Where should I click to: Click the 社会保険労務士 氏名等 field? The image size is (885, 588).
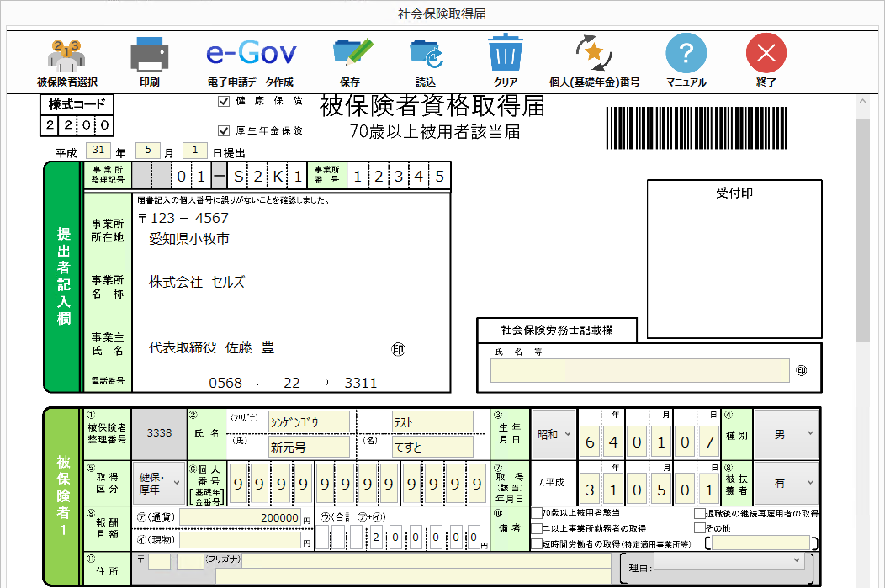click(x=640, y=371)
